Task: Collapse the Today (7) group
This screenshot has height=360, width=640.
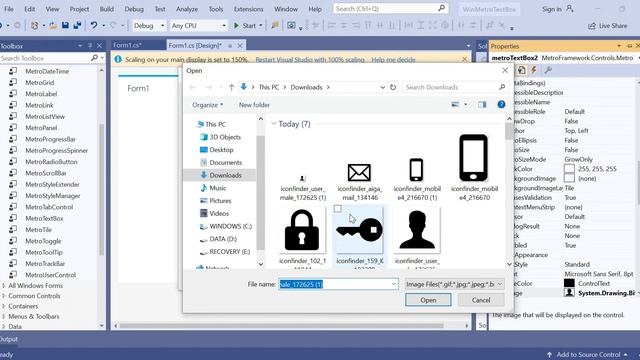Action: [x=273, y=124]
